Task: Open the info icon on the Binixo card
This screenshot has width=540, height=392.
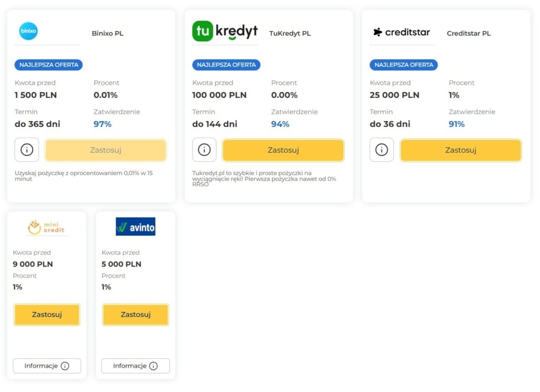Action: pyautogui.click(x=26, y=150)
